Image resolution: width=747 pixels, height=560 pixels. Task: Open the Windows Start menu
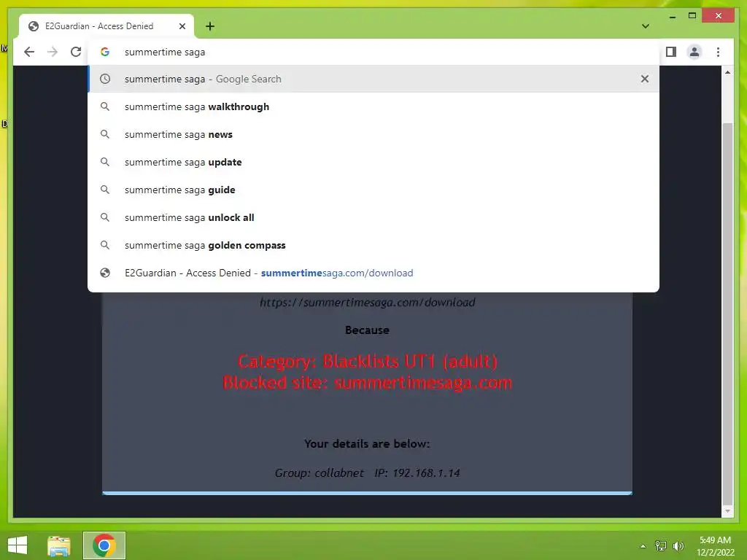tap(18, 545)
